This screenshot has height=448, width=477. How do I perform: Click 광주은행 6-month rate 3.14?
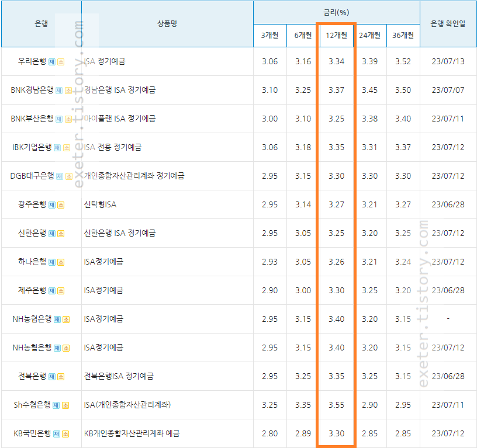coord(303,204)
